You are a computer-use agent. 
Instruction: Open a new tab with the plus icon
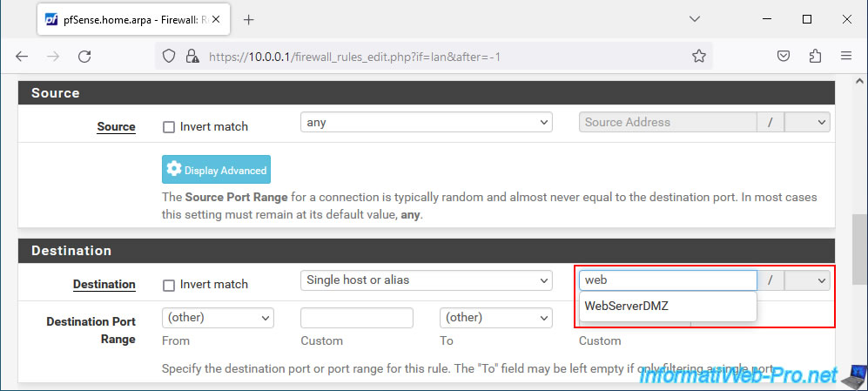[x=249, y=20]
